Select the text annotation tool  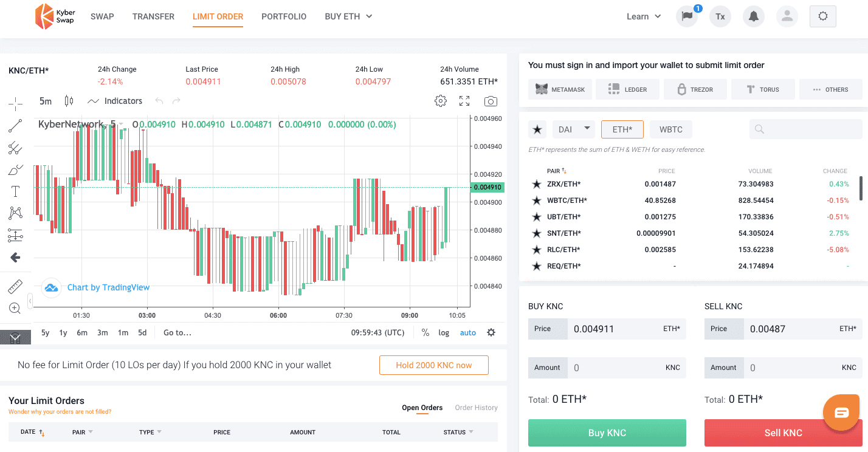(x=15, y=191)
